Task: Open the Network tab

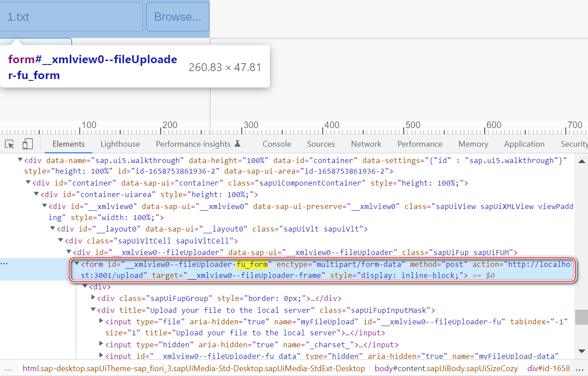Action: pos(366,144)
